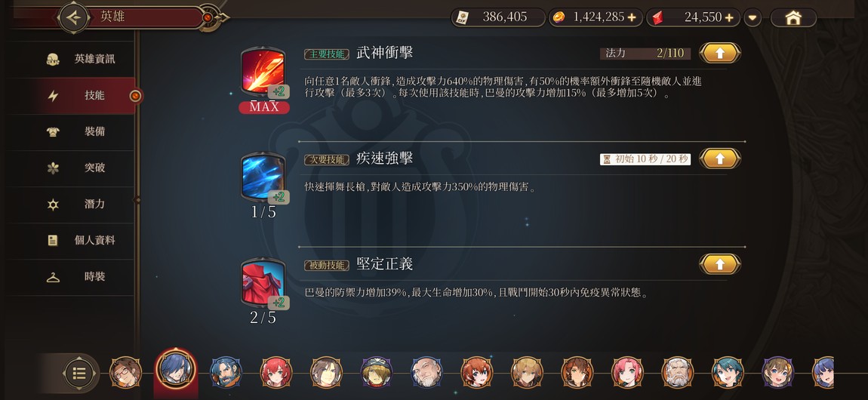Add red gems with plus icon

(x=729, y=17)
